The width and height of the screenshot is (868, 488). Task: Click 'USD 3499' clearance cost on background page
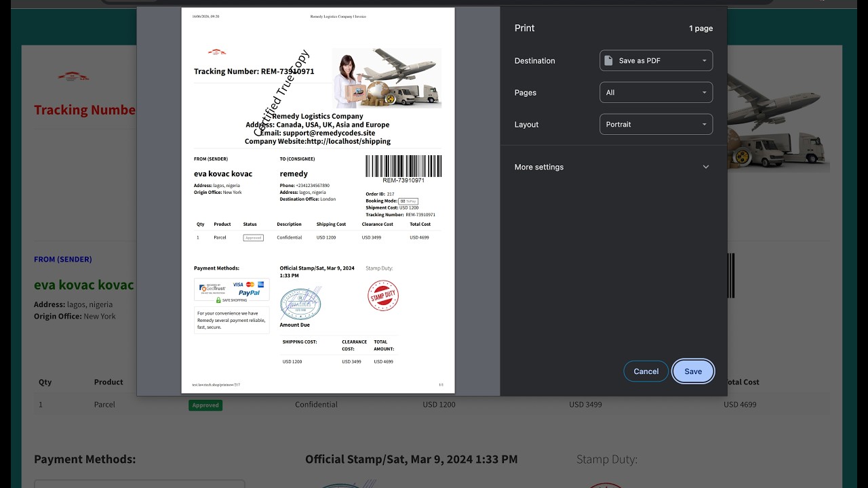tap(585, 405)
